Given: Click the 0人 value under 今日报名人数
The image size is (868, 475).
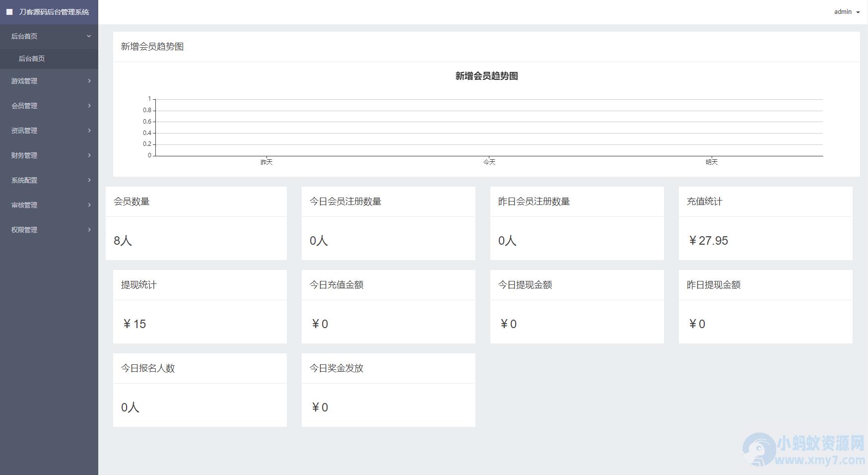Looking at the screenshot, I should click(x=130, y=407).
